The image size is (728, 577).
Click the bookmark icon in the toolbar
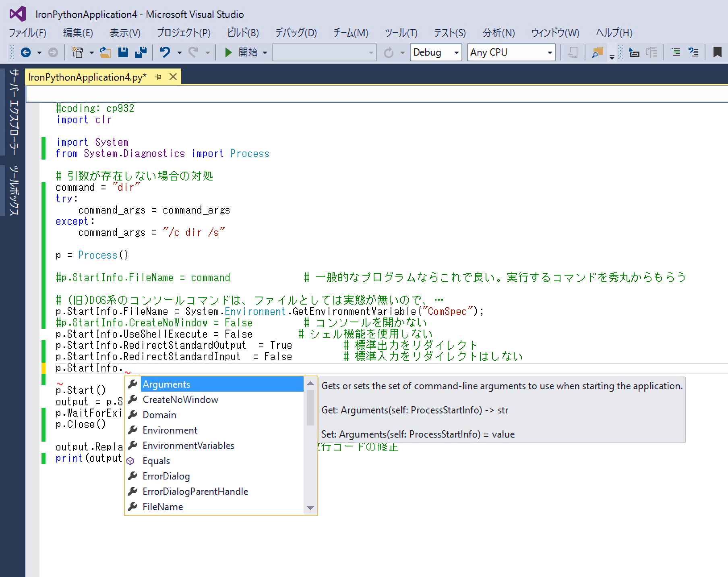[x=717, y=52]
